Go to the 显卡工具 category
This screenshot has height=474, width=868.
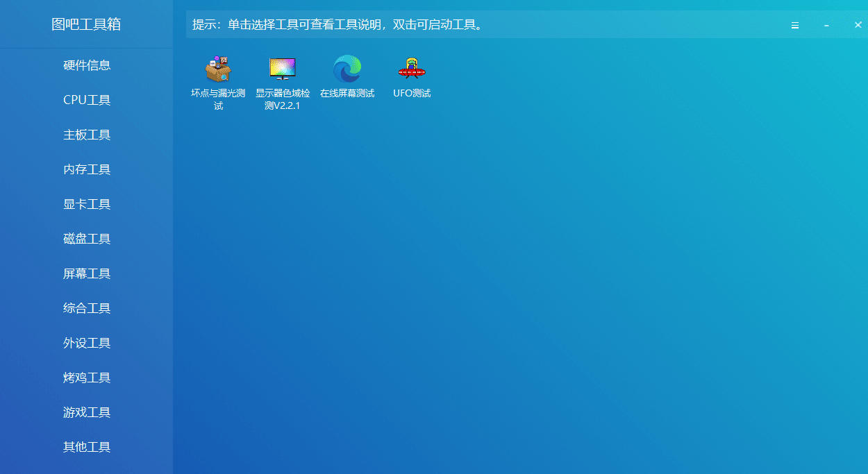[87, 204]
